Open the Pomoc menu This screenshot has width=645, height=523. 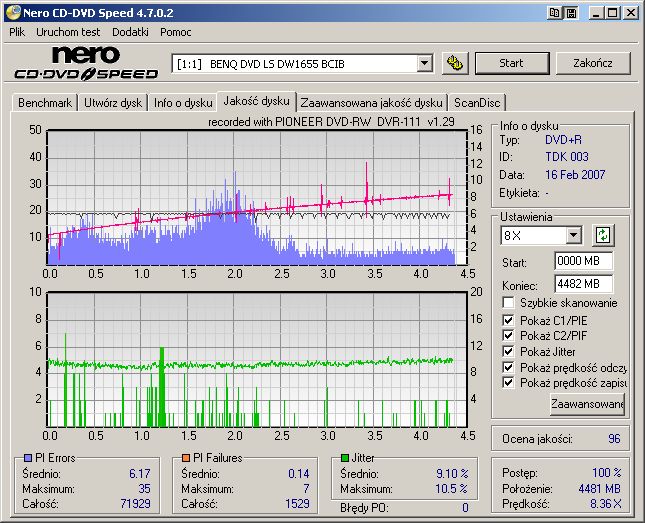tap(176, 32)
